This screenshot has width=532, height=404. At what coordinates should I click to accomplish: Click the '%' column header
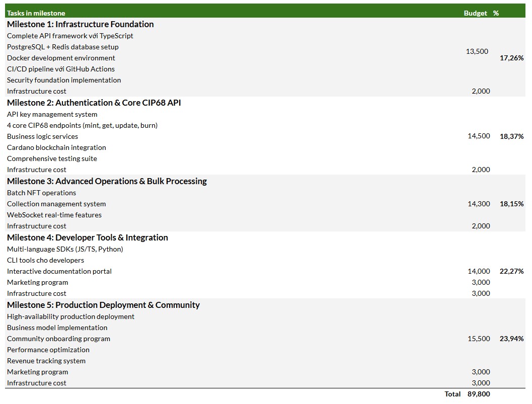[496, 13]
